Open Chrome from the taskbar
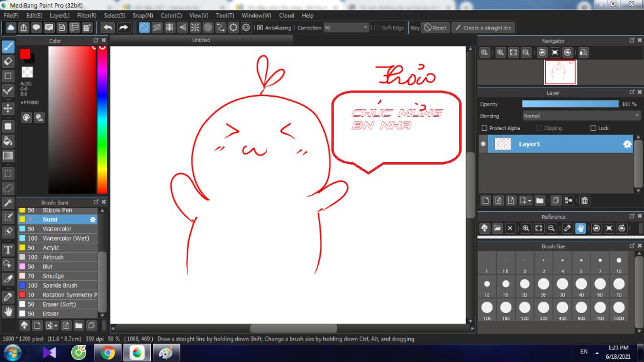Image resolution: width=644 pixels, height=362 pixels. coord(108,353)
